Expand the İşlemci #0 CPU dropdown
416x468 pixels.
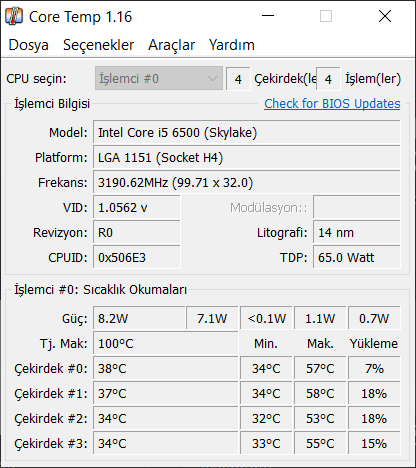(159, 79)
